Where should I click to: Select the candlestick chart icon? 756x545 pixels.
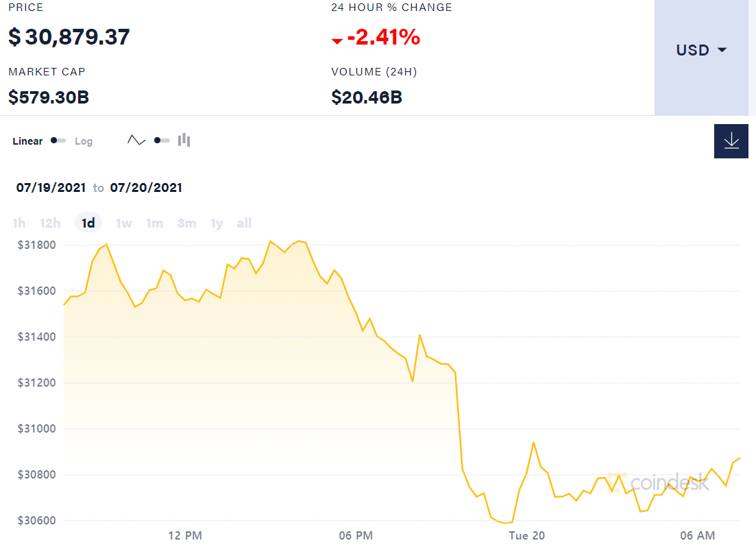[x=184, y=141]
